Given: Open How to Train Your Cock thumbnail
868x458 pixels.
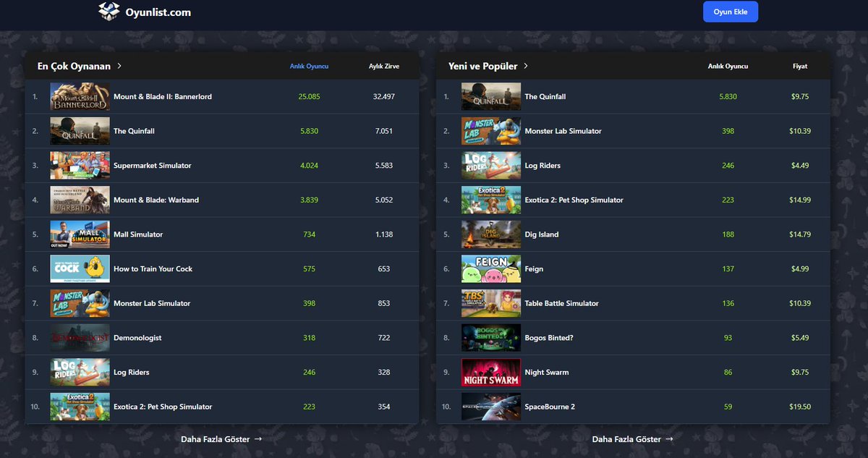Looking at the screenshot, I should [80, 268].
